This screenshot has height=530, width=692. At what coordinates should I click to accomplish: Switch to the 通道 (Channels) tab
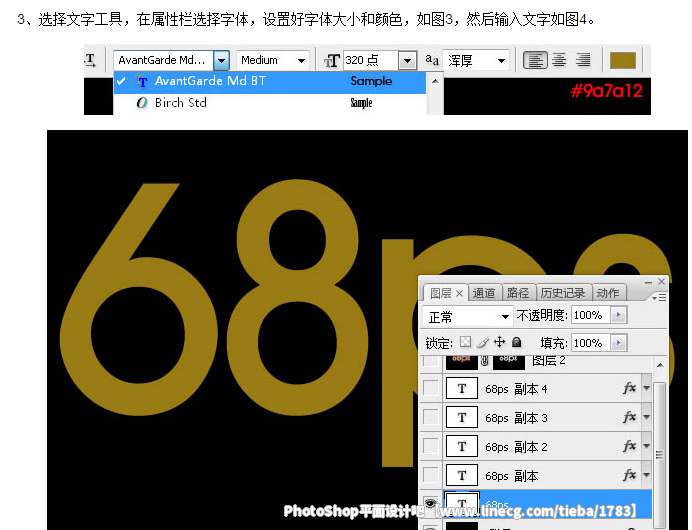coord(484,293)
